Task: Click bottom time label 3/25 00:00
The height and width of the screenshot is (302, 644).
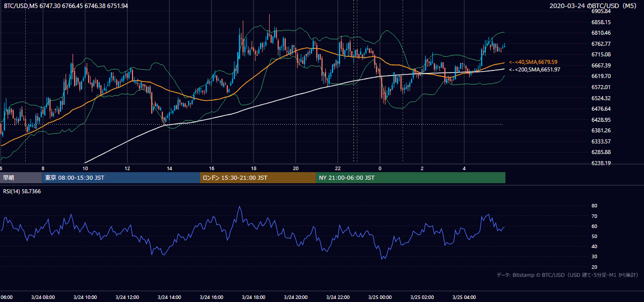Action: [x=380, y=297]
